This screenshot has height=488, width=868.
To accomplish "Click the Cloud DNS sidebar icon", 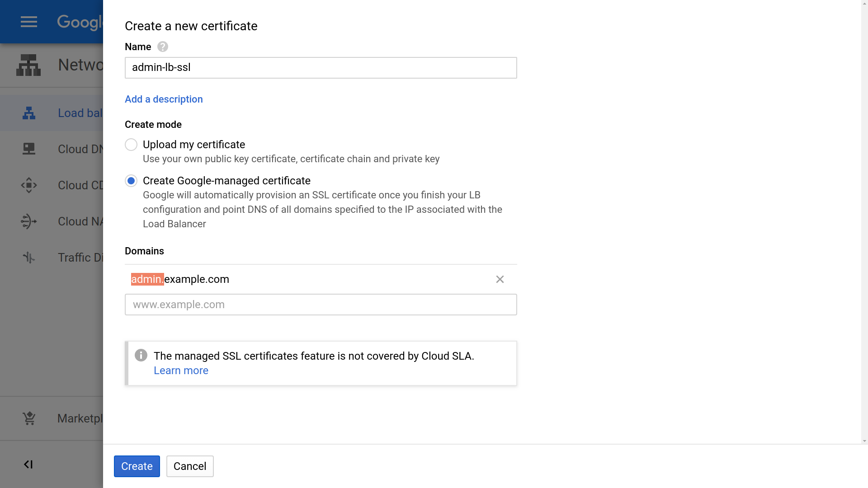I will point(29,149).
